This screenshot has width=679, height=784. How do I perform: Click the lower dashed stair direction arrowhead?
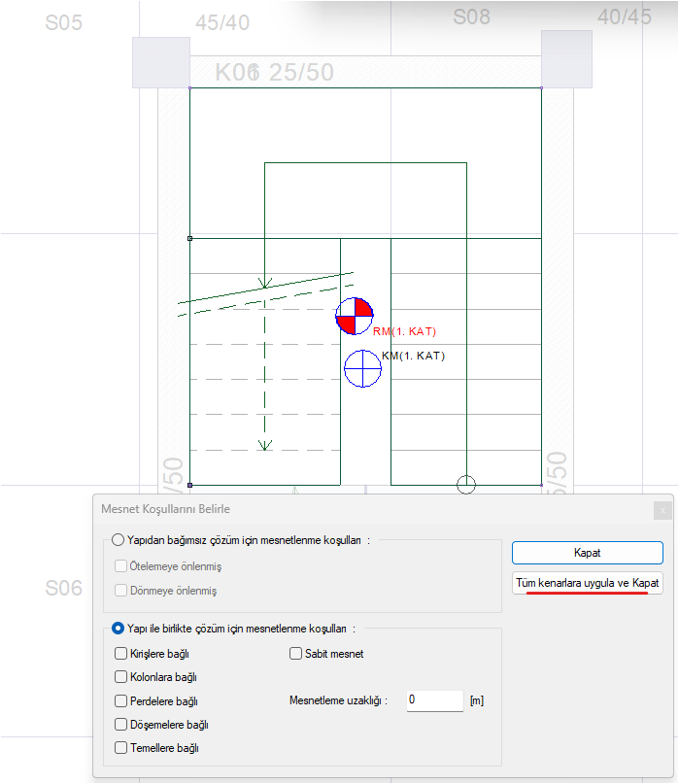[x=264, y=444]
